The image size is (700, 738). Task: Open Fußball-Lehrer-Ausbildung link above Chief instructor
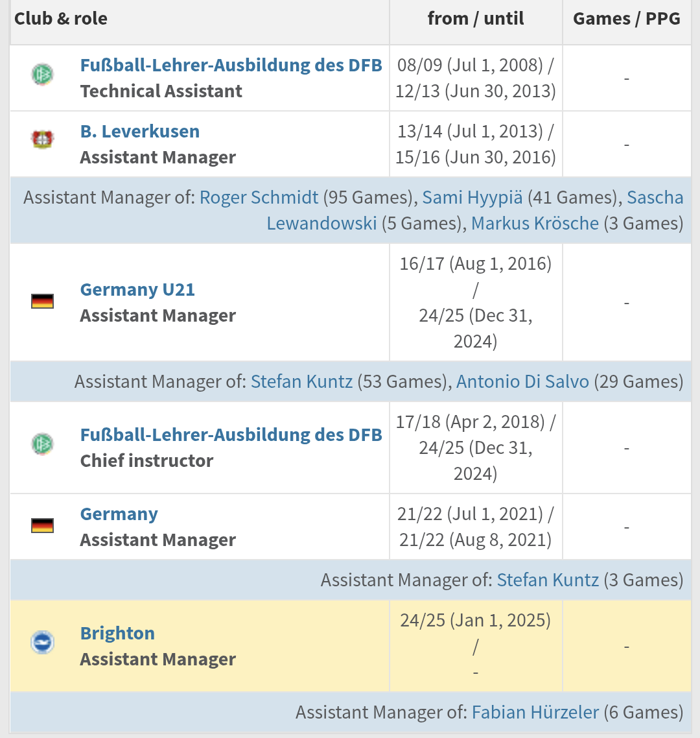click(x=231, y=435)
